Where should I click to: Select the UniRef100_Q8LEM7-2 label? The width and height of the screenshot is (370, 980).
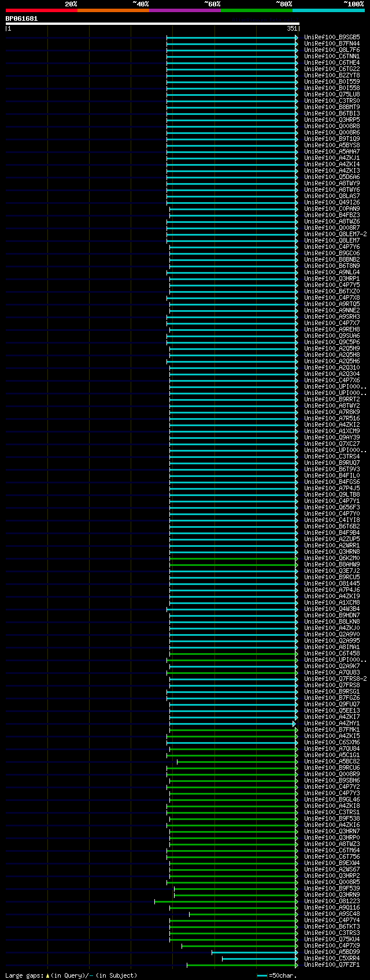pyautogui.click(x=335, y=234)
